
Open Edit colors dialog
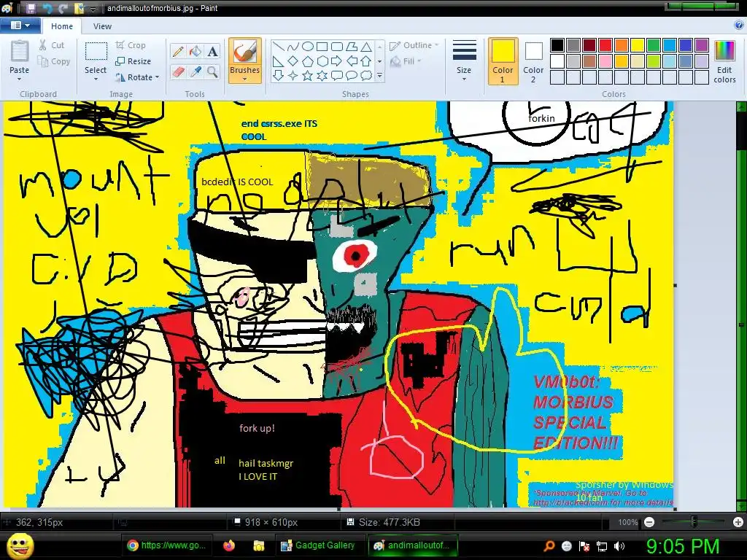click(724, 62)
